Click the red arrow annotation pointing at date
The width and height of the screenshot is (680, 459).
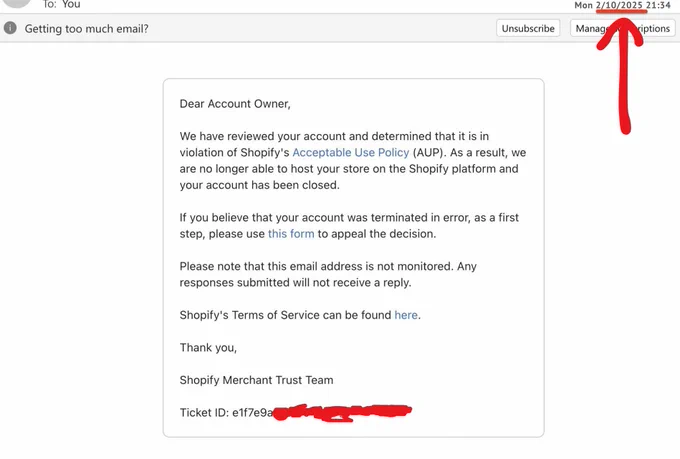pyautogui.click(x=621, y=76)
